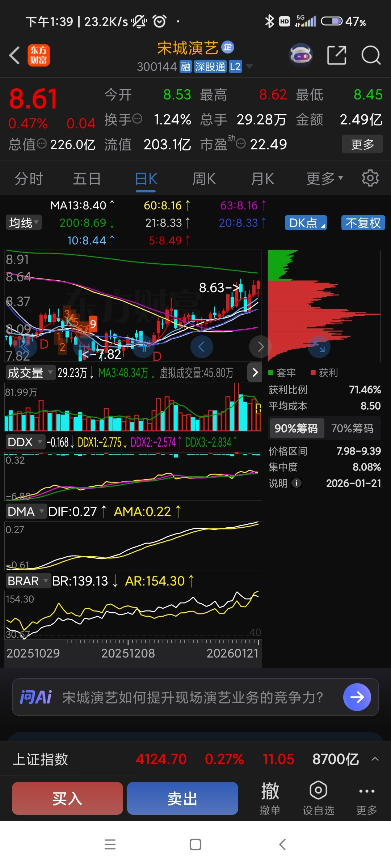This screenshot has width=391, height=868.
Task: Send the AI question with arrow button
Action: (357, 697)
